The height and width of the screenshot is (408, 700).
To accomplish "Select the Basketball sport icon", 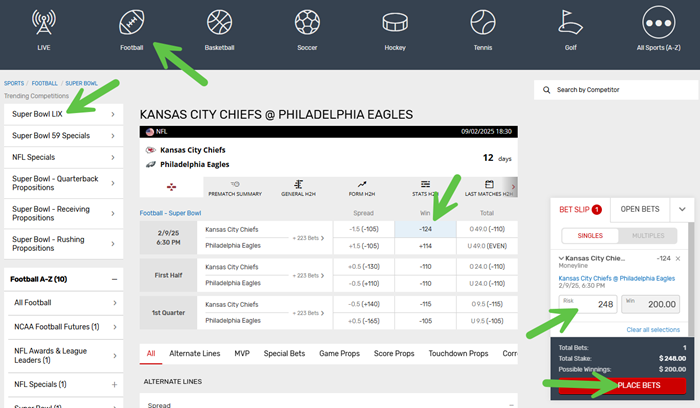I will click(x=219, y=28).
